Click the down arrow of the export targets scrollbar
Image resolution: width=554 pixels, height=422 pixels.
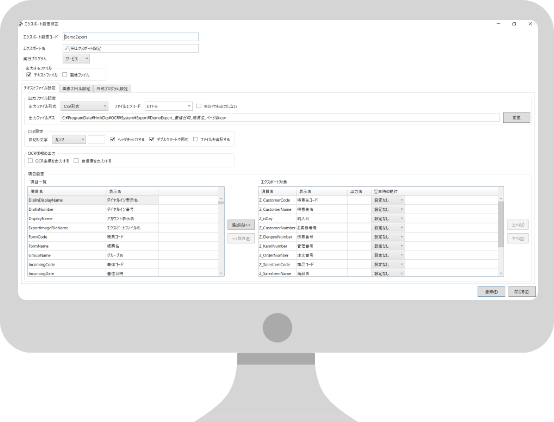point(501,273)
